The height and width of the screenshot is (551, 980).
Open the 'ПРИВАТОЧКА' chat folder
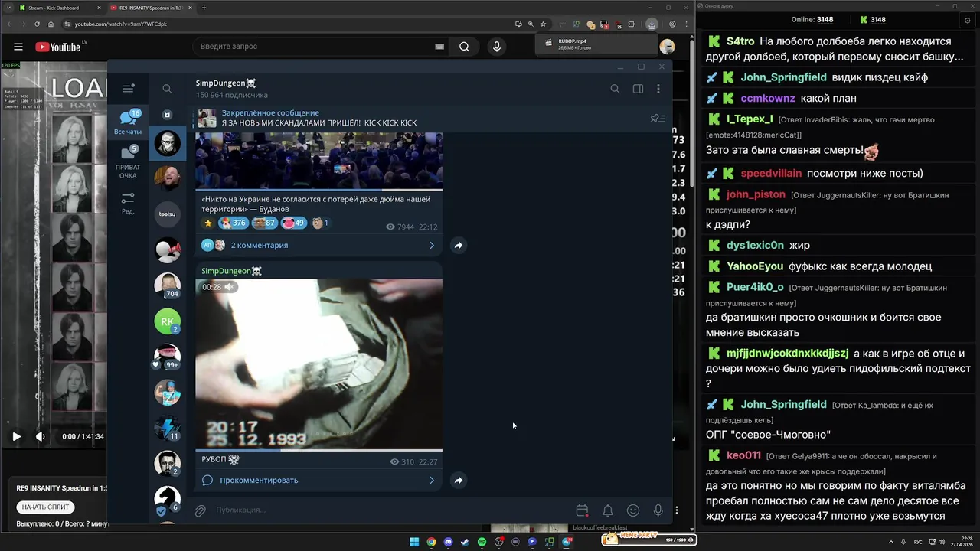tap(128, 162)
